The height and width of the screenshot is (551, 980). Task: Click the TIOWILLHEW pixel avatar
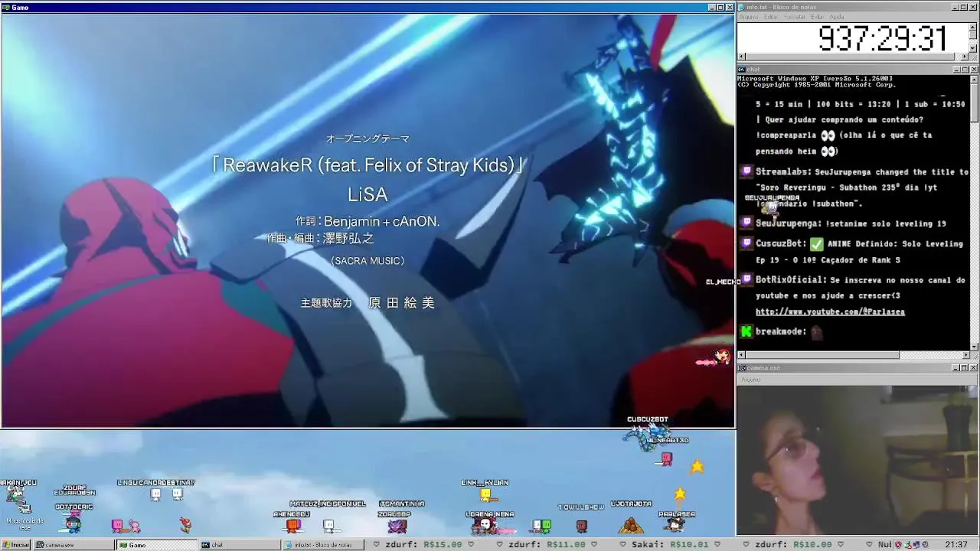coord(581,526)
